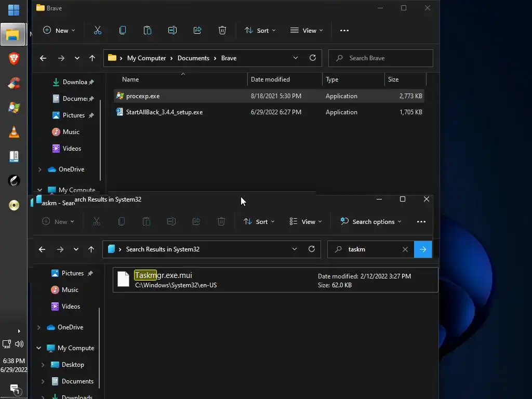532x399 pixels.
Task: Click Share icon in Brave window toolbar
Action: click(x=197, y=31)
